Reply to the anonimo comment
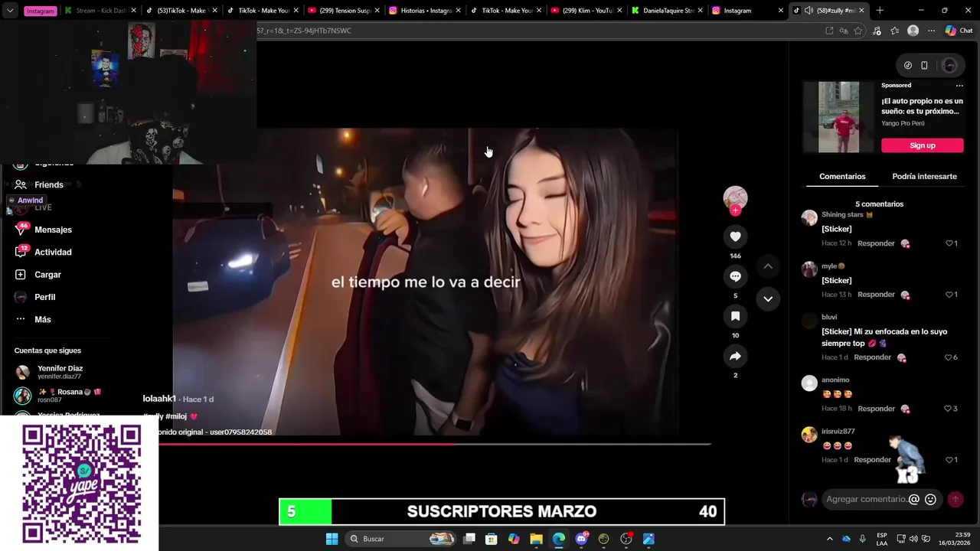Image resolution: width=980 pixels, height=551 pixels. [876, 409]
